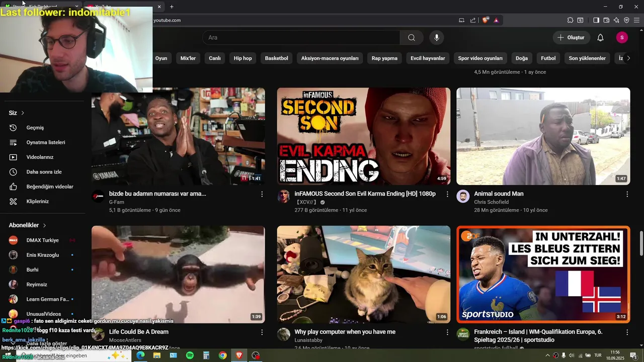
Task: Expand the Siz section chevron
Action: 23,113
